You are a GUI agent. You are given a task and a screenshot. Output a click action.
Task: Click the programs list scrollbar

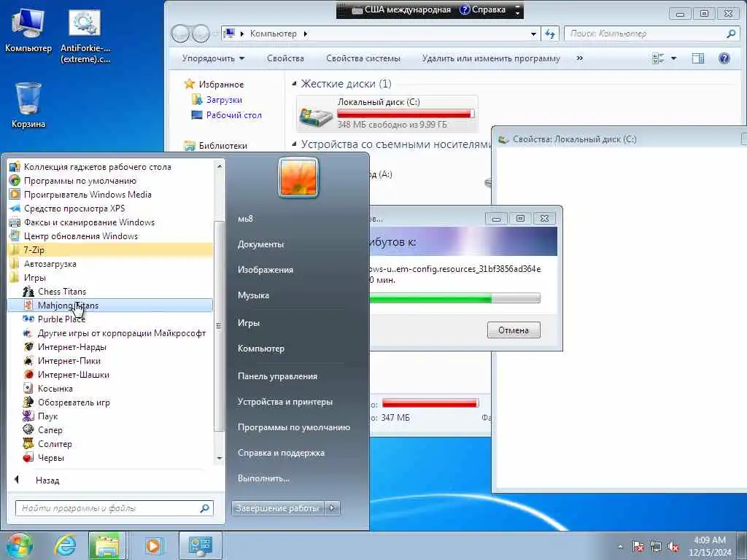coord(219,326)
